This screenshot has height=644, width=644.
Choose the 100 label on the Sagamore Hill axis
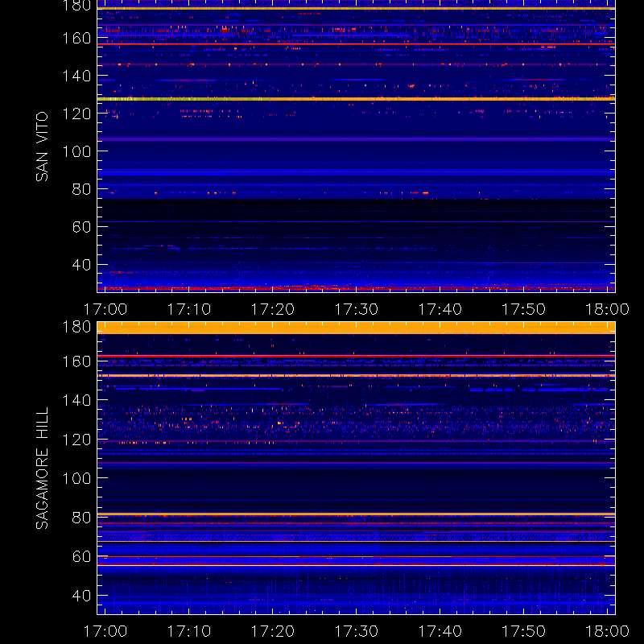click(x=76, y=478)
